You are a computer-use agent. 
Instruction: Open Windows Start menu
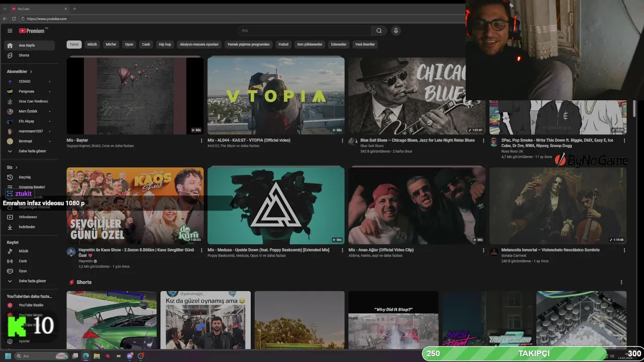pos(8,356)
